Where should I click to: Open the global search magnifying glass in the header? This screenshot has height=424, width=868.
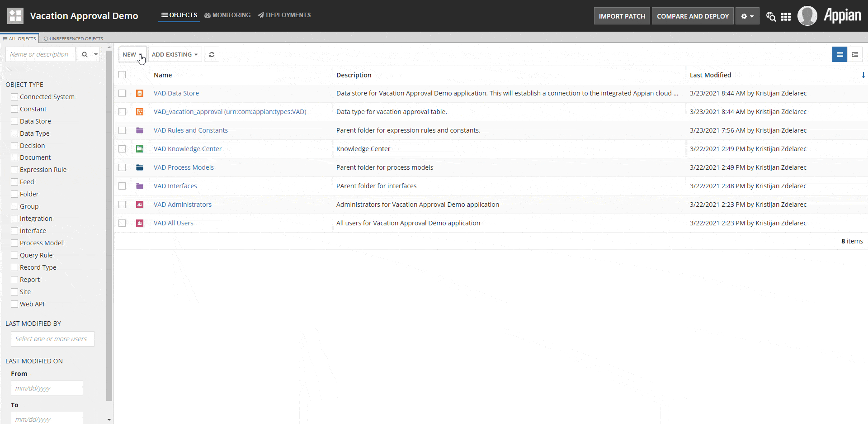(x=771, y=16)
